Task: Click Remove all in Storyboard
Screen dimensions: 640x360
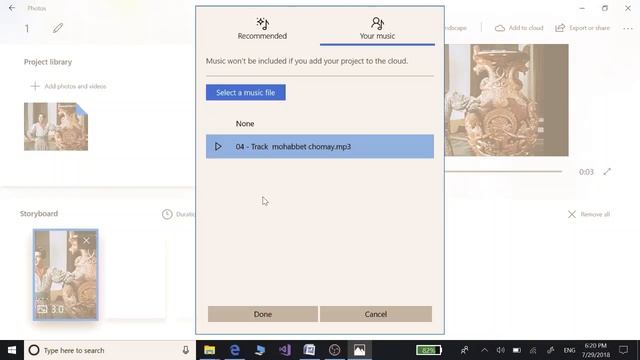Action: click(589, 214)
